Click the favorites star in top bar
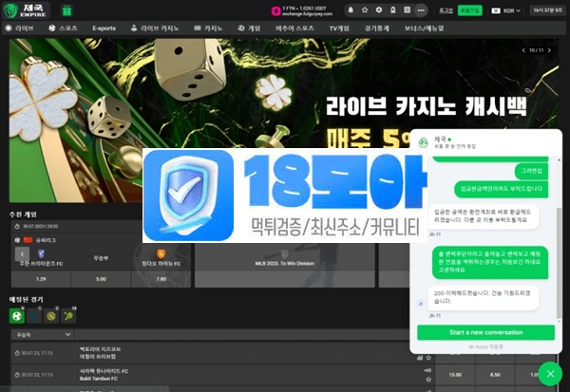The image size is (570, 392). click(365, 10)
